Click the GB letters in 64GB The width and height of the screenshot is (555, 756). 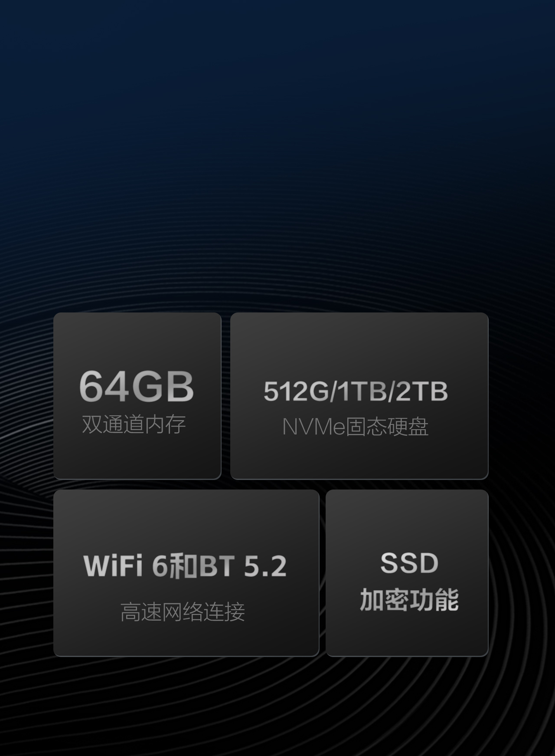click(x=162, y=386)
